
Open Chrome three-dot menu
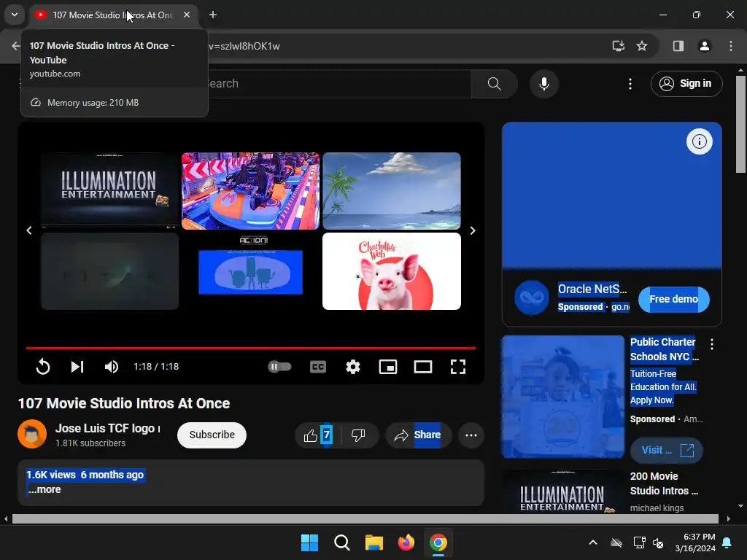731,46
